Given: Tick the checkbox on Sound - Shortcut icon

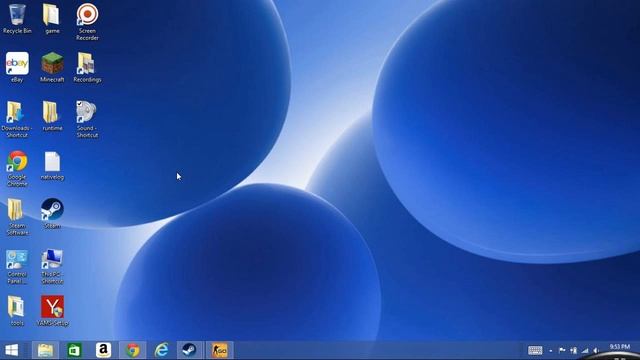Looking at the screenshot, I should pyautogui.click(x=80, y=104).
